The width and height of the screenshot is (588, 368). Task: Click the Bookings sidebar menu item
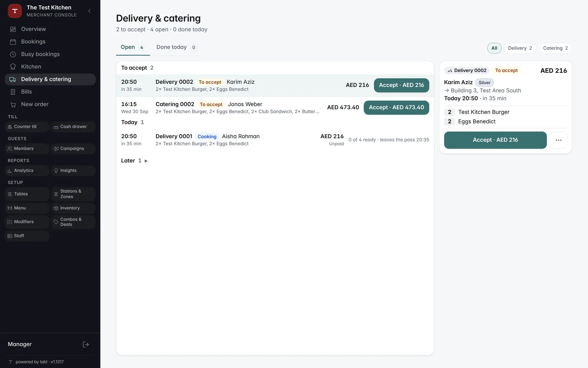click(x=50, y=42)
